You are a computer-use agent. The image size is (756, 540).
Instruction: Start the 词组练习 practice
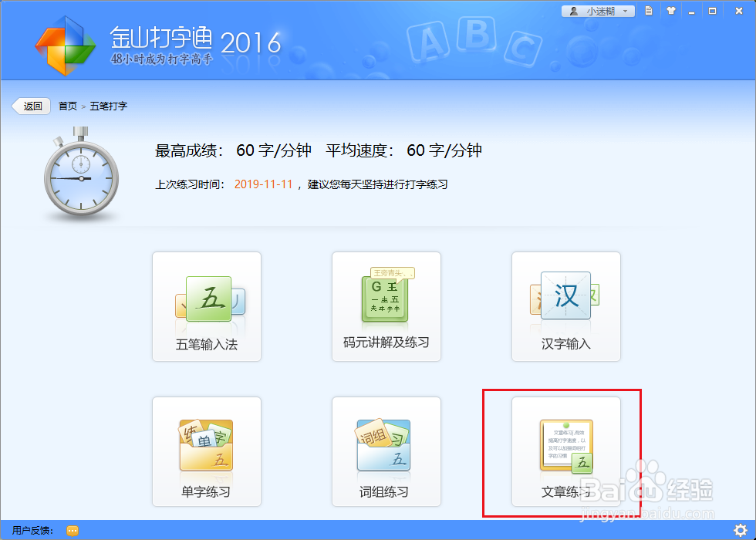coord(386,452)
